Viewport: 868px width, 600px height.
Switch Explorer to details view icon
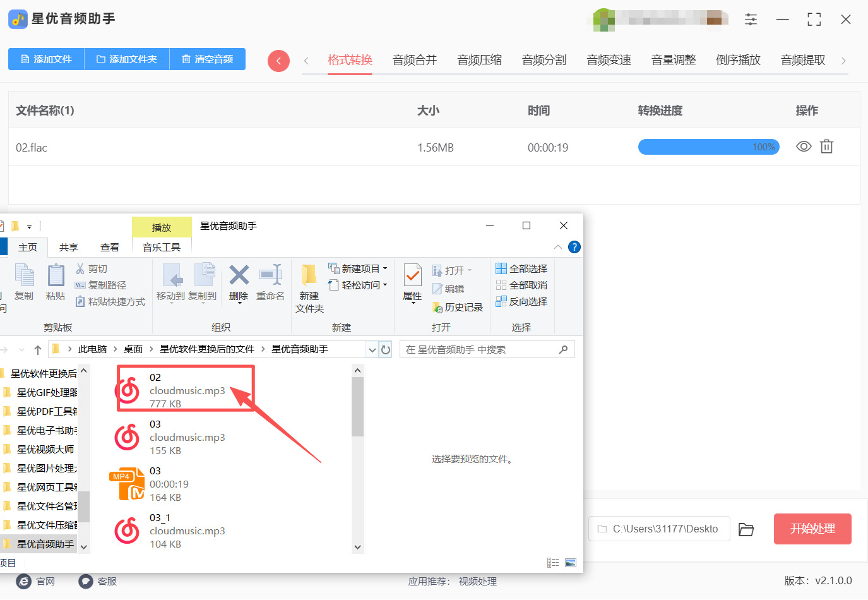coord(553,562)
